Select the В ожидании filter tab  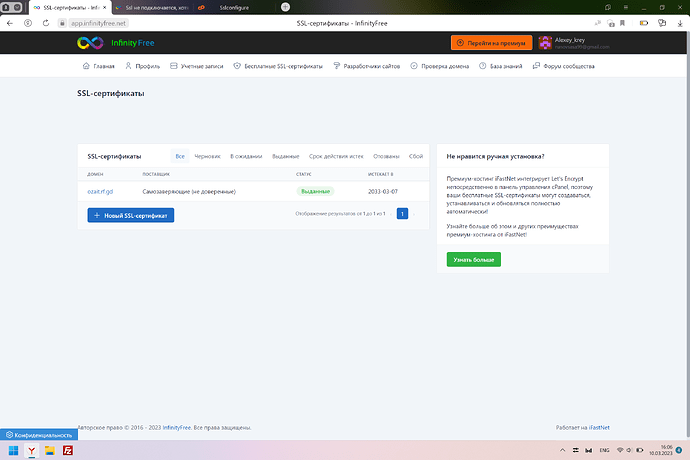(x=245, y=156)
